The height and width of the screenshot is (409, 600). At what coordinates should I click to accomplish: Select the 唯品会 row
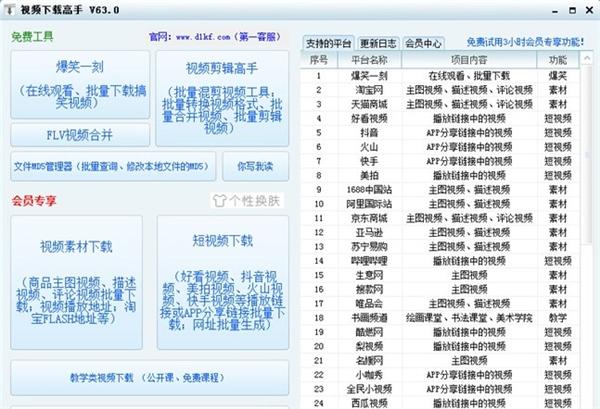(440, 304)
